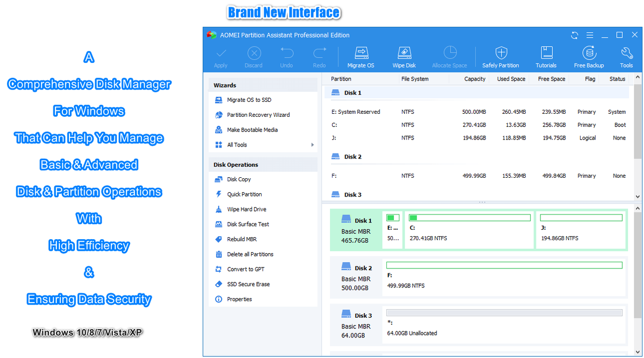Click the E: partition block in disk map

click(393, 230)
